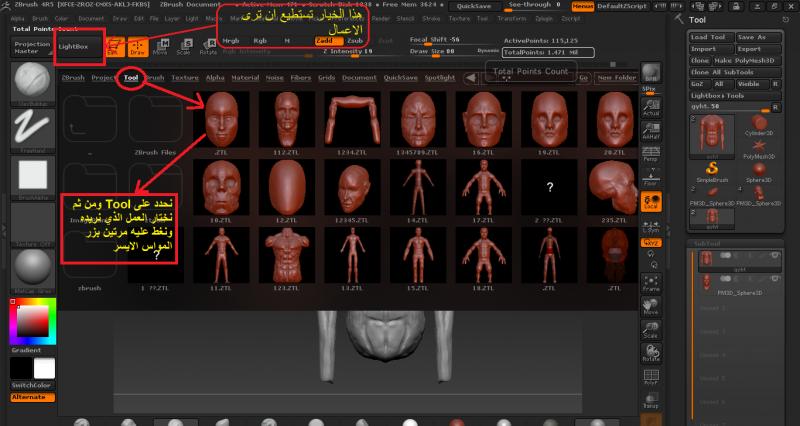
Task: Adjust the Draw Size slider
Action: pyautogui.click(x=440, y=51)
